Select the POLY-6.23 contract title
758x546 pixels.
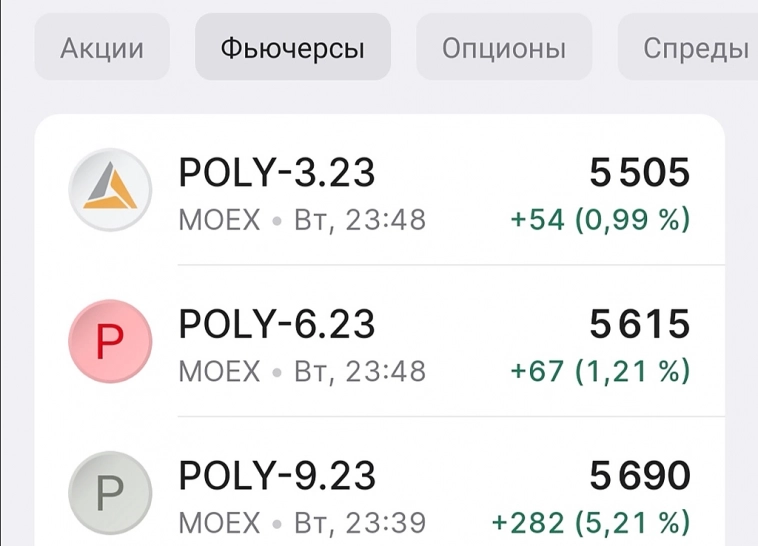(x=277, y=324)
